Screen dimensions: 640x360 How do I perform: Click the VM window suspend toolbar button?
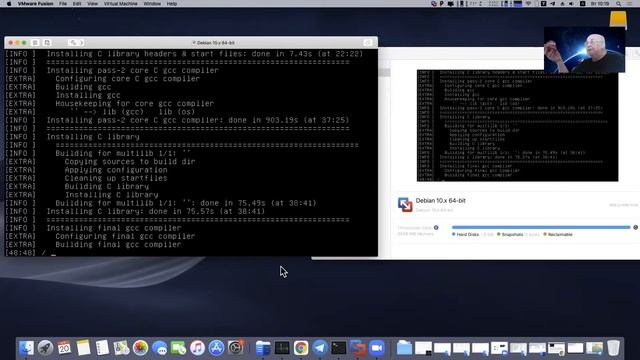coord(35,42)
